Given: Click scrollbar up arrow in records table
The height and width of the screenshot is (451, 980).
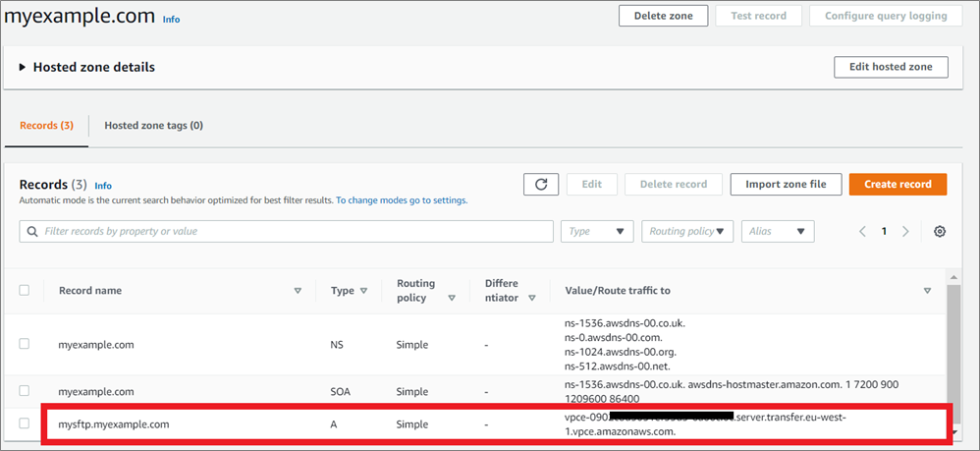Looking at the screenshot, I should click(x=953, y=277).
